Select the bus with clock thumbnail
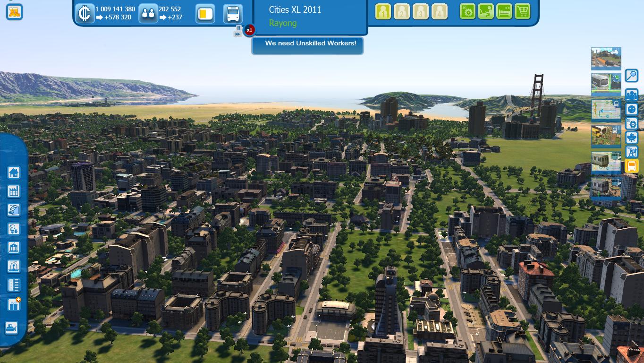 pyautogui.click(x=606, y=84)
